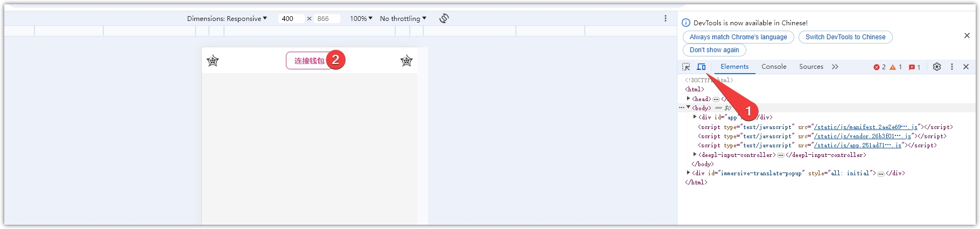Click the issues flag counter
This screenshot has width=980, height=229.
pyautogui.click(x=914, y=67)
